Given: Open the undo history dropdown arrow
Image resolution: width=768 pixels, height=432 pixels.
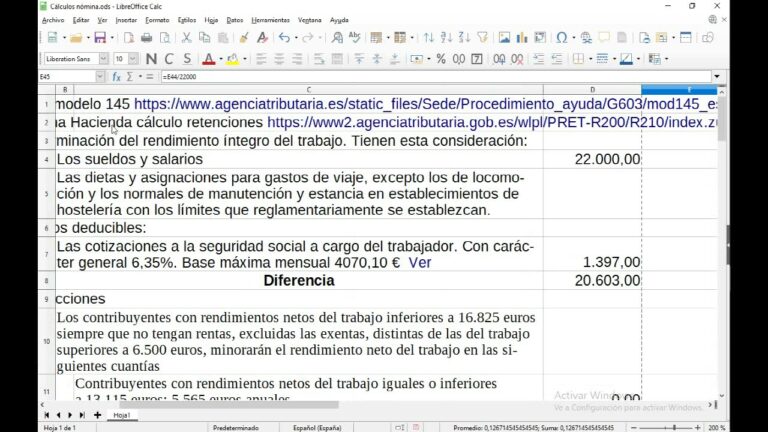Looking at the screenshot, I should (x=296, y=38).
